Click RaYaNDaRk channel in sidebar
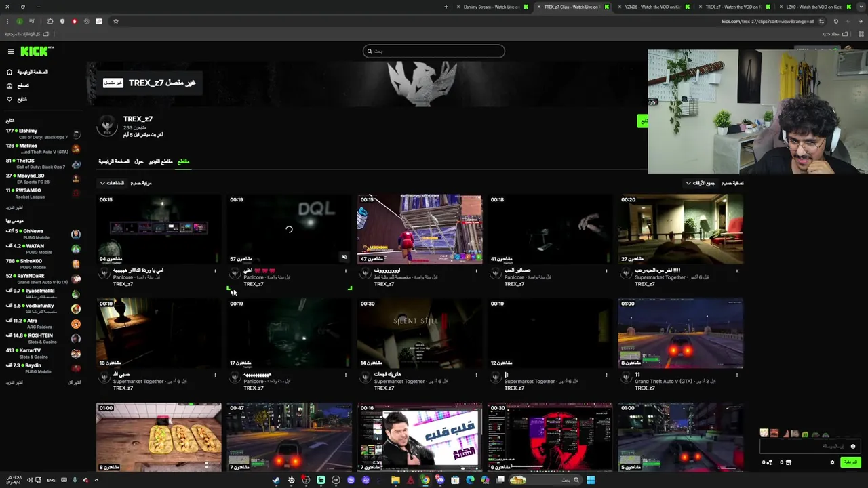 click(43, 279)
